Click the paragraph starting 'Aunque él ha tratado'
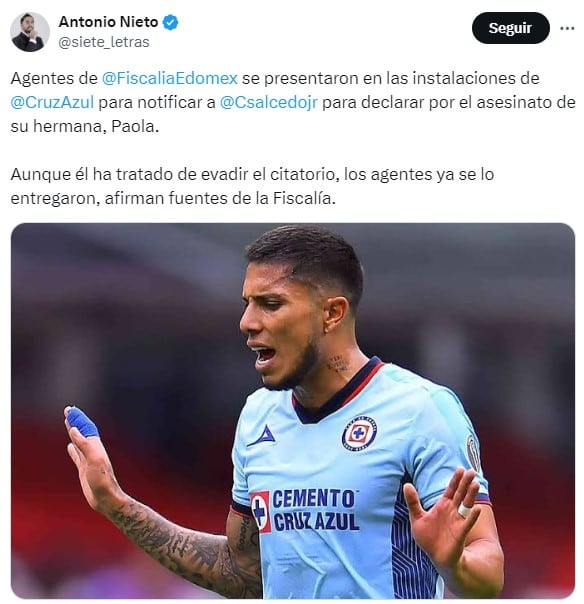 [x=252, y=186]
